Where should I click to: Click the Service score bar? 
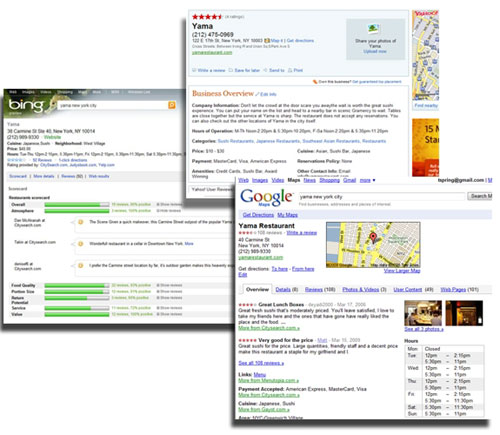coord(77,308)
